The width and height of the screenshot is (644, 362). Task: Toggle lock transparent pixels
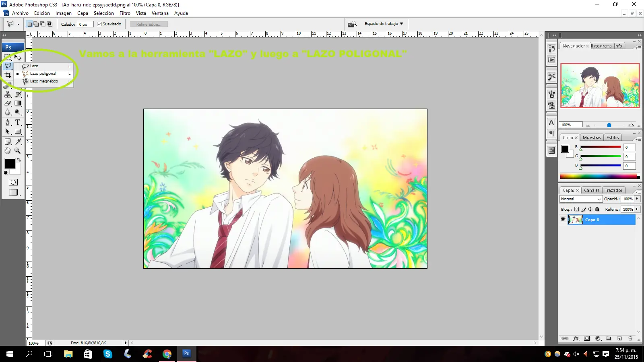pyautogui.click(x=576, y=209)
